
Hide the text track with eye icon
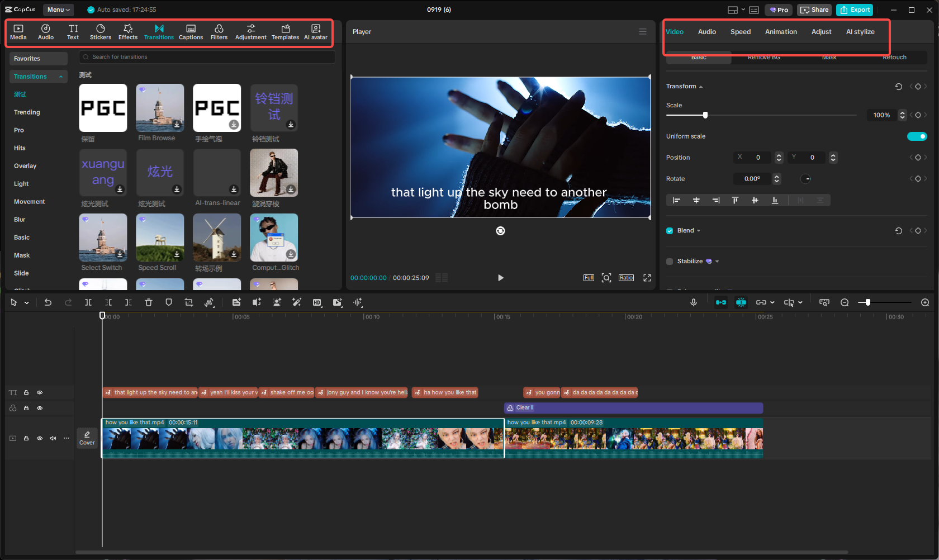tap(40, 393)
